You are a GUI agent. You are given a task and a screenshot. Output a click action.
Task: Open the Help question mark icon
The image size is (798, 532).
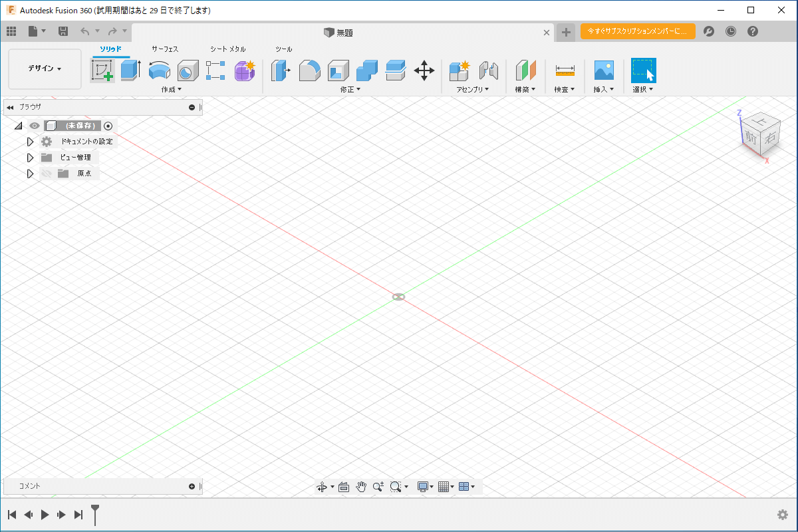pyautogui.click(x=753, y=31)
